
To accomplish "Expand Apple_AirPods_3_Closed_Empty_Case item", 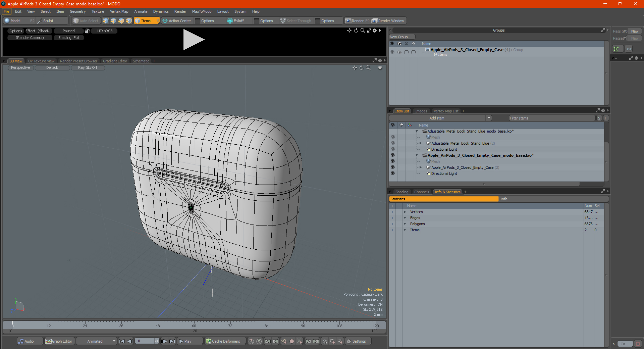I will tap(421, 167).
